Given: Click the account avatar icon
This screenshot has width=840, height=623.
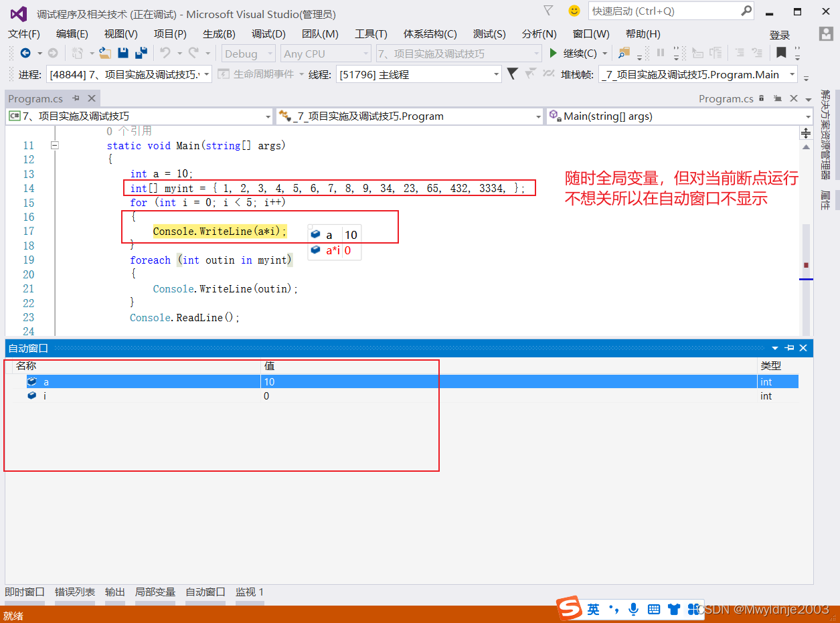Looking at the screenshot, I should click(x=827, y=33).
